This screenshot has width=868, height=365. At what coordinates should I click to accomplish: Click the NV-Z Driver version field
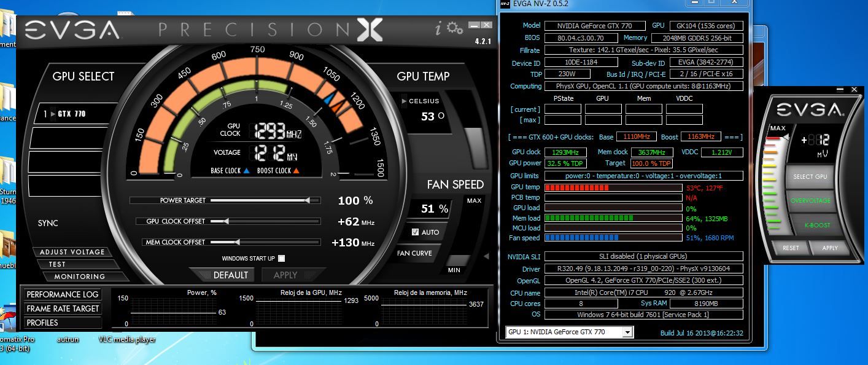point(643,269)
